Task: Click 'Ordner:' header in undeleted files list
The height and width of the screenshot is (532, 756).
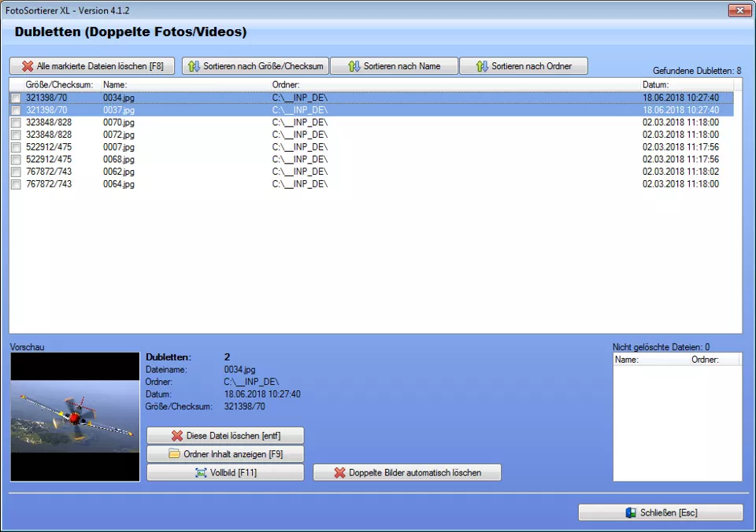Action: (703, 360)
